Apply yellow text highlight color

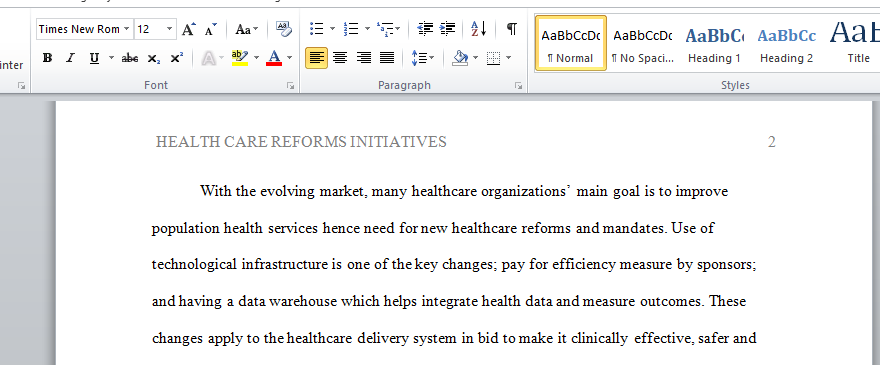[240, 58]
